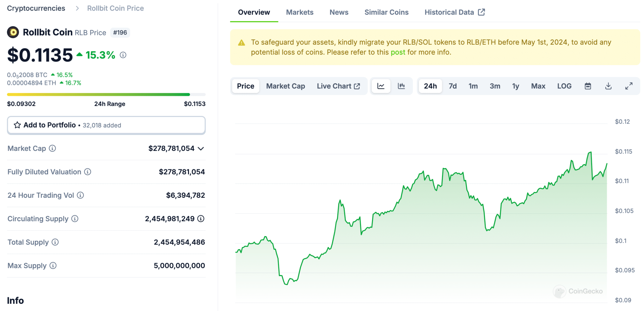644x311 pixels.
Task: Click info icon next to 15.3% change
Action: click(123, 55)
